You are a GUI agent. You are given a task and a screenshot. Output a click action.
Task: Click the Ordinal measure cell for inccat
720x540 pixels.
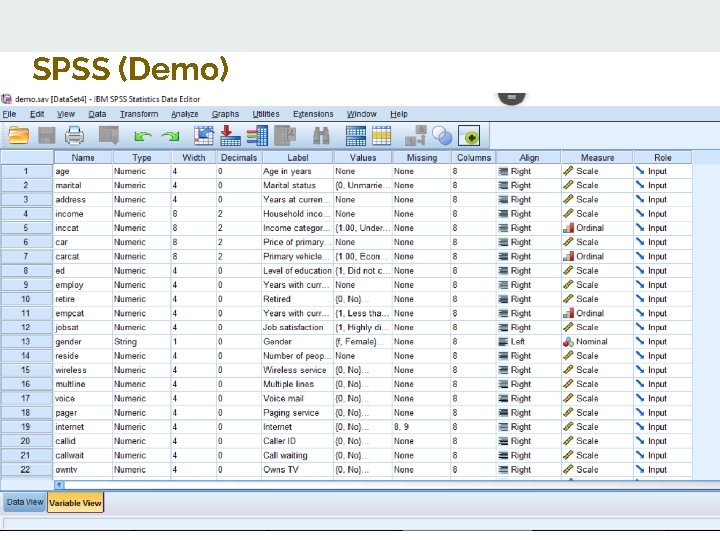coord(597,228)
